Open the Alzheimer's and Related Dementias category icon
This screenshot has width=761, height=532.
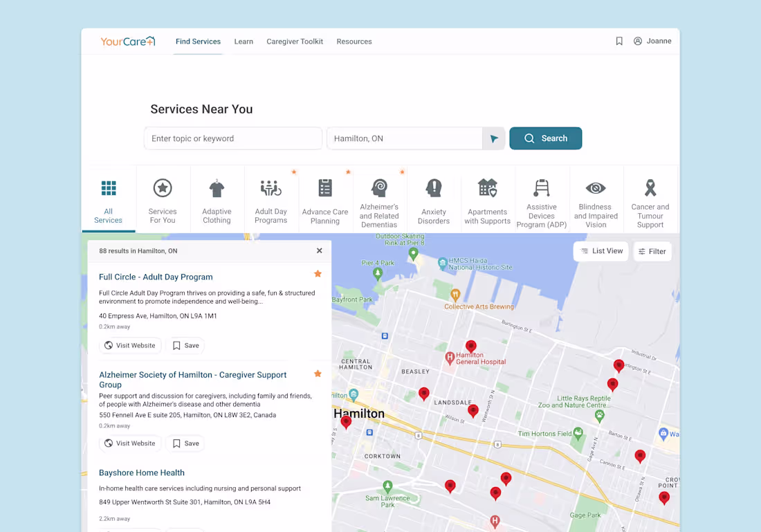[x=379, y=187]
